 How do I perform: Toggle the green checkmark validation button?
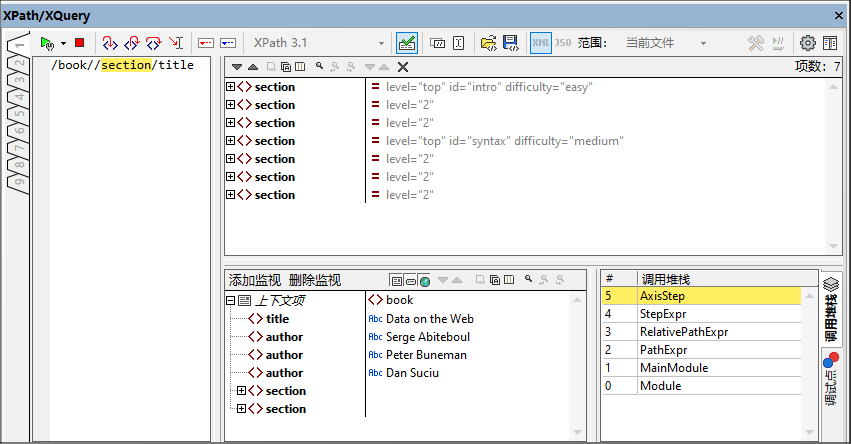coord(407,43)
